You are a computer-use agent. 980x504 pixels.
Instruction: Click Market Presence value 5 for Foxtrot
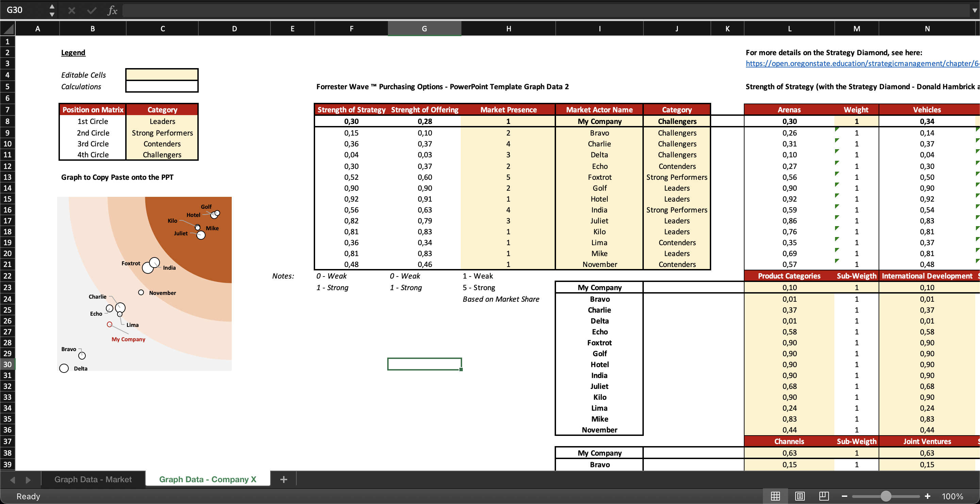508,177
